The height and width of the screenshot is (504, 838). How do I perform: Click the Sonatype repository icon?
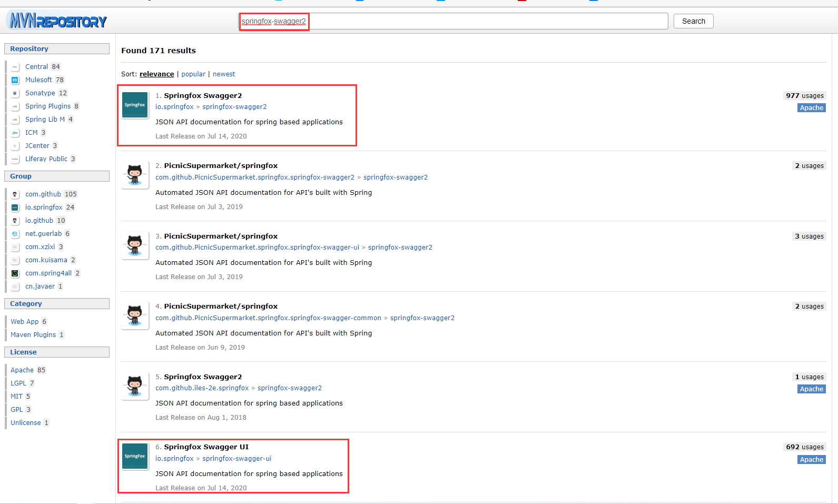pyautogui.click(x=15, y=93)
